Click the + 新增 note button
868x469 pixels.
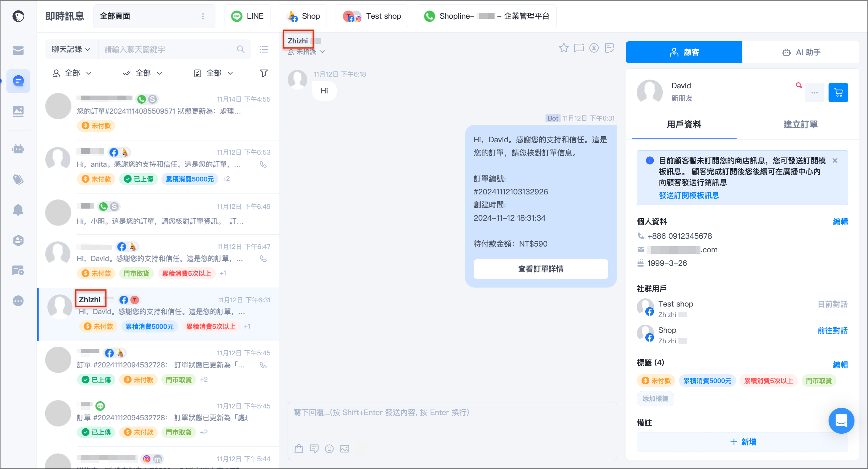click(742, 442)
